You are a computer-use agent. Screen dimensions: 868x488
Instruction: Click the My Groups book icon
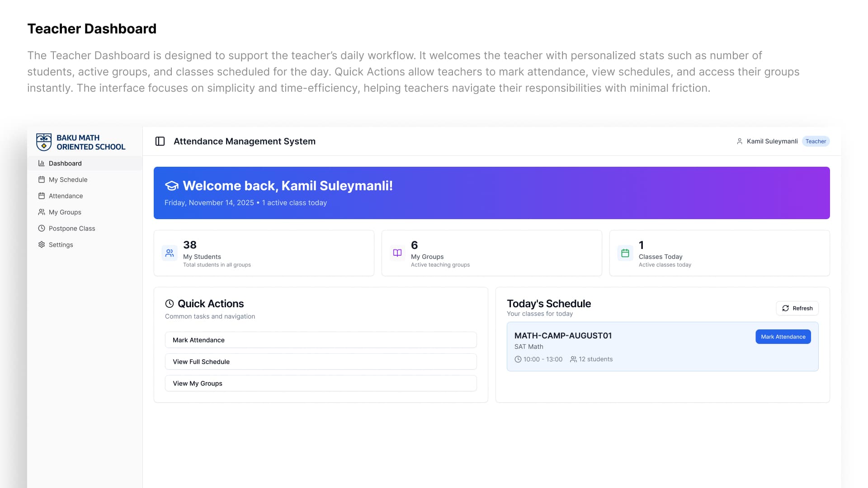click(397, 253)
